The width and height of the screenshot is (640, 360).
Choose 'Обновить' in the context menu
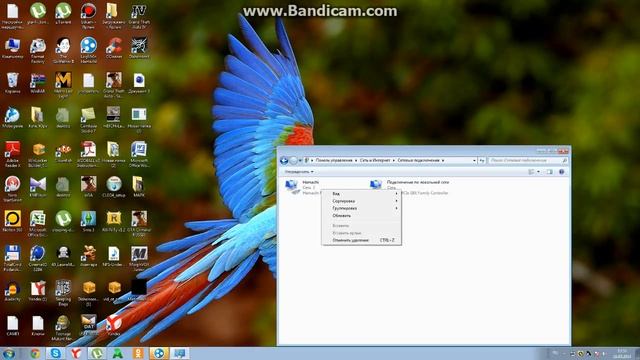coord(361,216)
